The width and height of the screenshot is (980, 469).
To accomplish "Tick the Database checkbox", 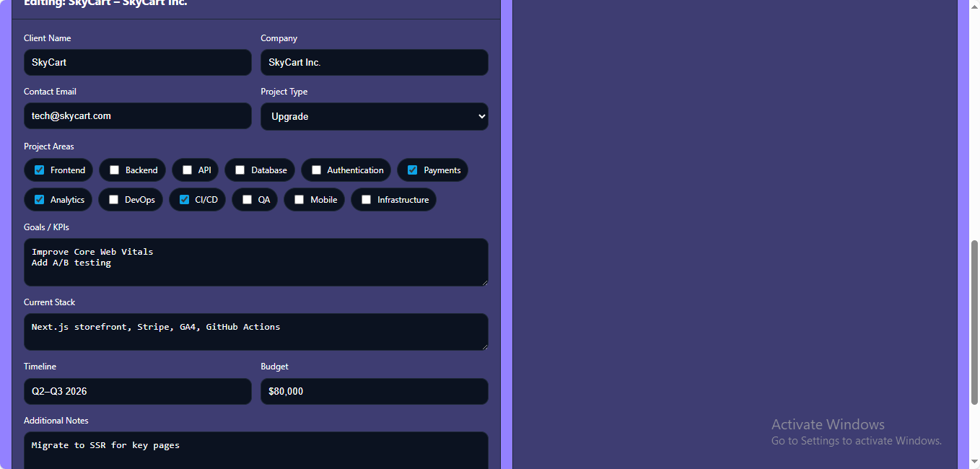I will [240, 170].
